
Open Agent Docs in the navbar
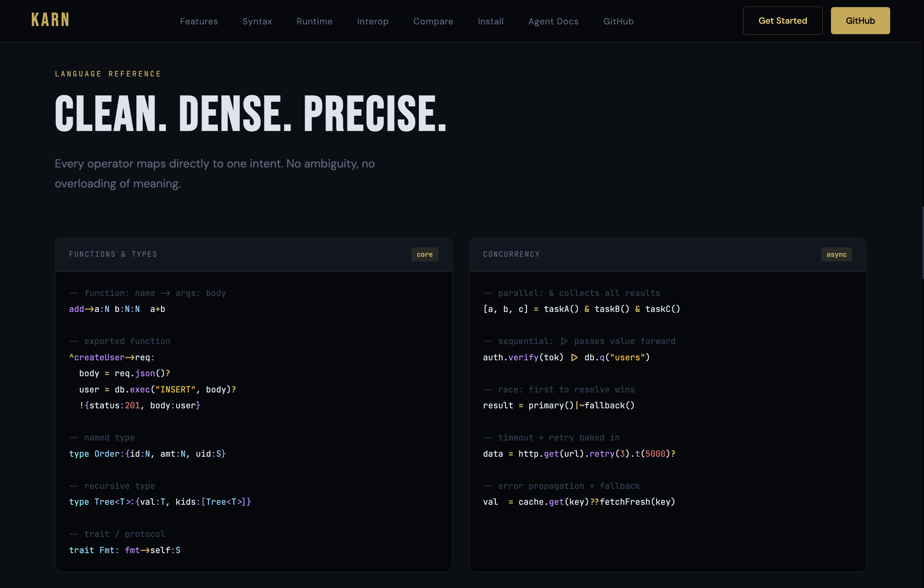tap(553, 22)
